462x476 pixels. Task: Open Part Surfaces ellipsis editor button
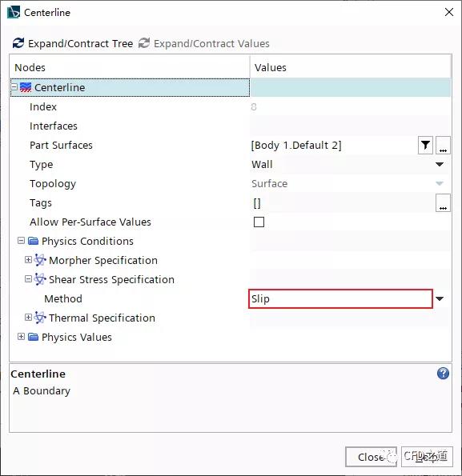443,145
